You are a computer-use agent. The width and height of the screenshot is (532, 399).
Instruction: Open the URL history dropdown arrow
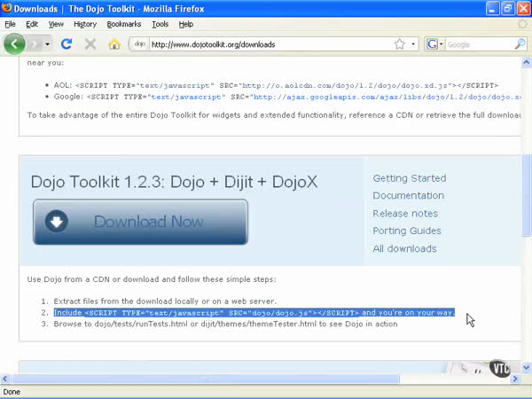pyautogui.click(x=412, y=43)
